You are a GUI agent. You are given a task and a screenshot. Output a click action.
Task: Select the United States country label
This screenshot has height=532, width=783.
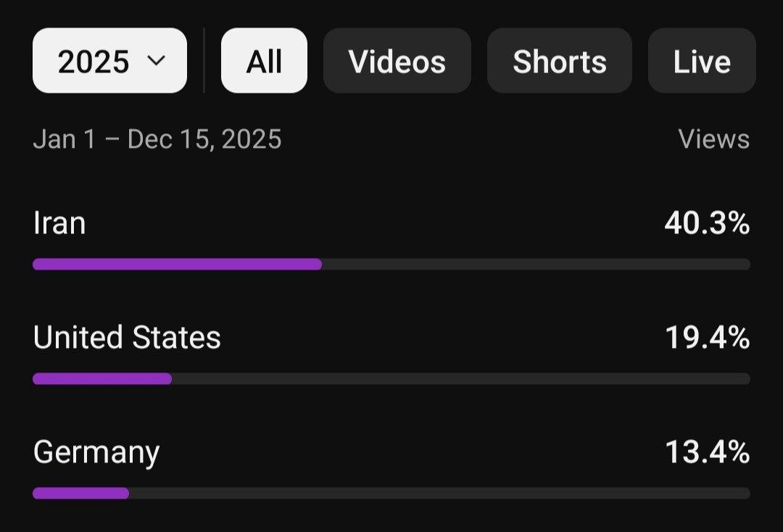tap(127, 338)
